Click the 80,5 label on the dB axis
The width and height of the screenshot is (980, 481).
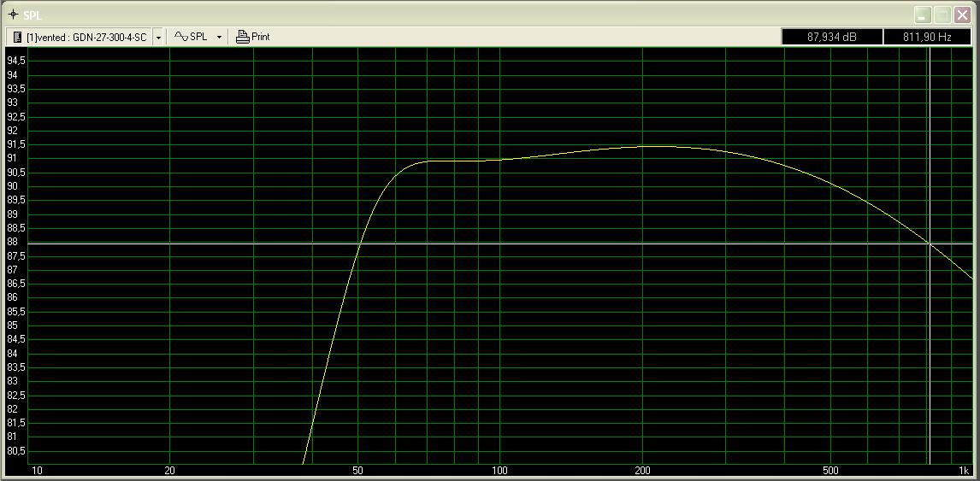coord(17,451)
